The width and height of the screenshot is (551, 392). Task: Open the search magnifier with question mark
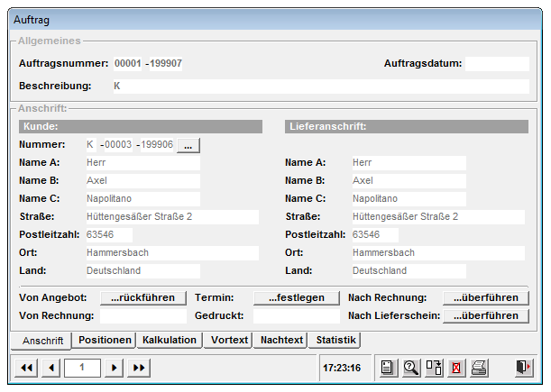coord(410,368)
